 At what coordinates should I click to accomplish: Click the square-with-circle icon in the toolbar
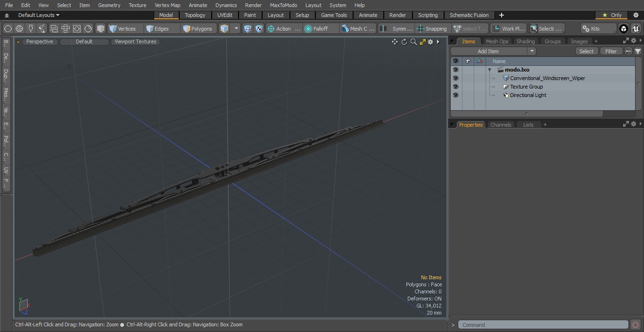(x=77, y=29)
